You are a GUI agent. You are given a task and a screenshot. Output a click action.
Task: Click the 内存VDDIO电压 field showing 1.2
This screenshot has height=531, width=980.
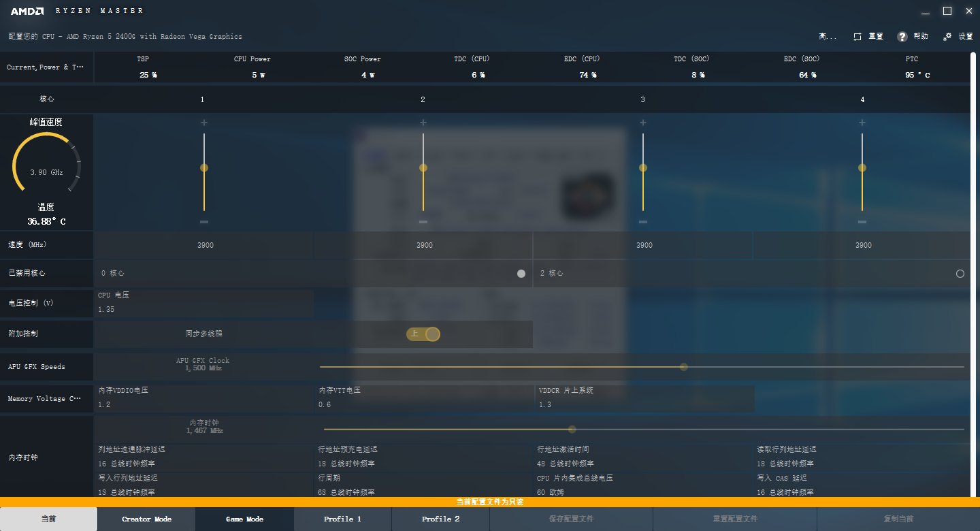tap(204, 398)
